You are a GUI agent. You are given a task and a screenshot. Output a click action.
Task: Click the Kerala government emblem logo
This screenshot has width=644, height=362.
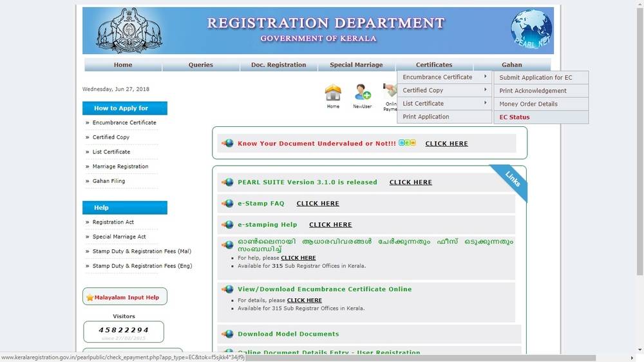(129, 30)
